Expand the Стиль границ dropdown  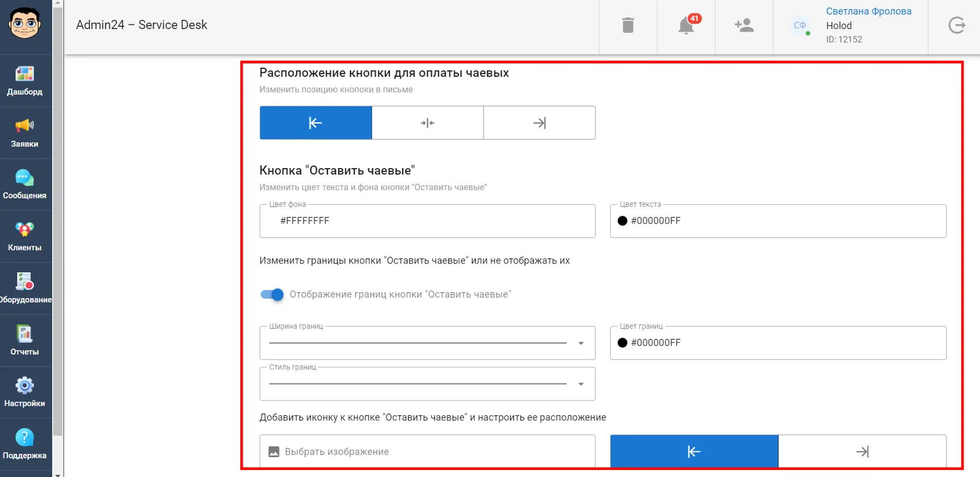pos(428,384)
